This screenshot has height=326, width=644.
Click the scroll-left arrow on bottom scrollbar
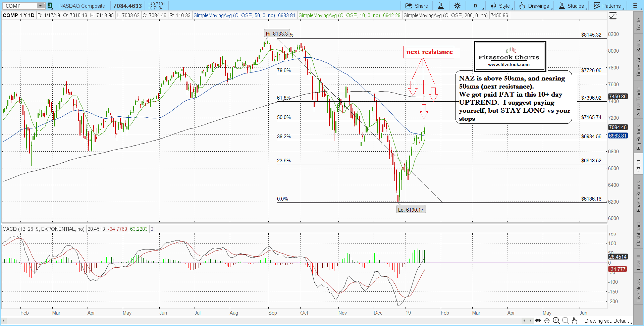(4, 321)
